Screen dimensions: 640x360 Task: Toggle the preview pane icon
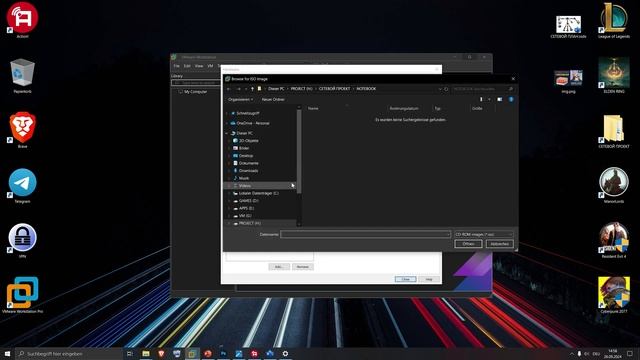[x=500, y=99]
